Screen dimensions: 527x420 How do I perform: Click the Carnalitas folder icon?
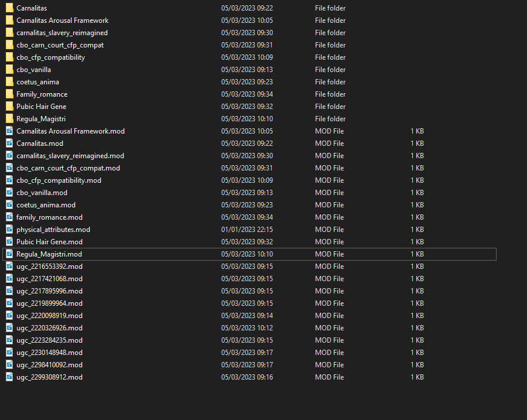coord(9,8)
